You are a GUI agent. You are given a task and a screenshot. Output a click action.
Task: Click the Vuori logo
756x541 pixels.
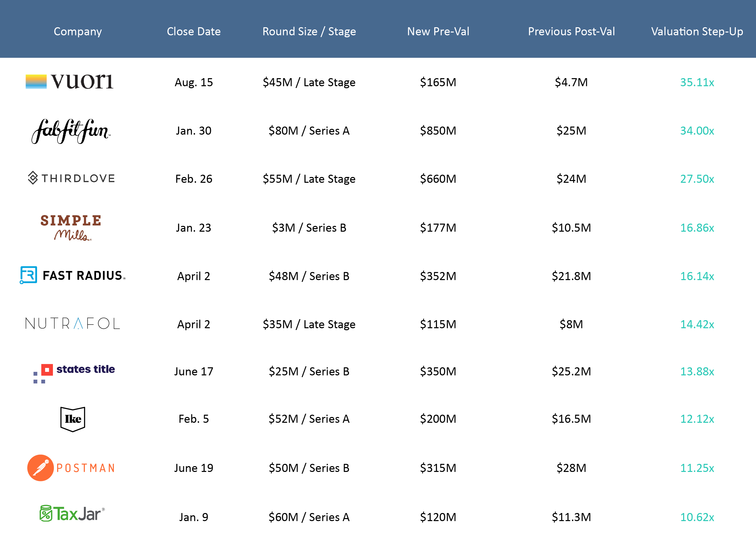tap(69, 81)
